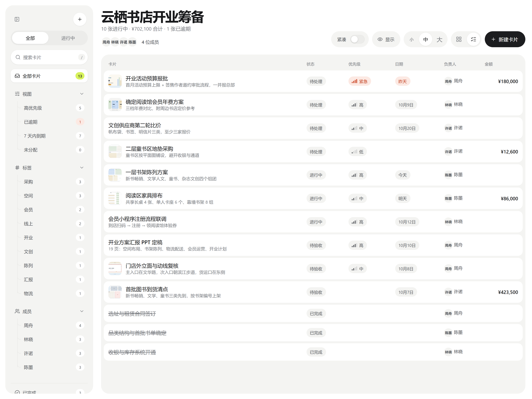Select small size 小
This screenshot has width=532, height=399.
(411, 39)
